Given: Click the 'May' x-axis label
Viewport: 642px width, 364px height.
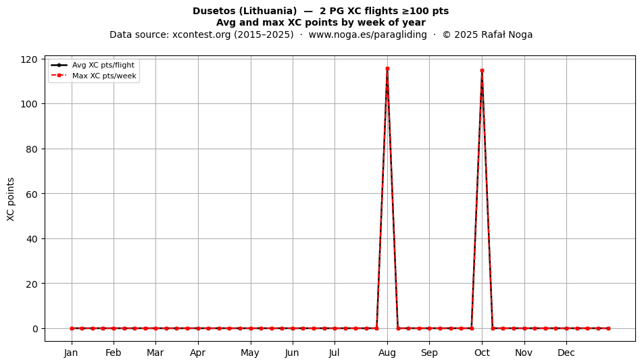Looking at the screenshot, I should point(250,353).
